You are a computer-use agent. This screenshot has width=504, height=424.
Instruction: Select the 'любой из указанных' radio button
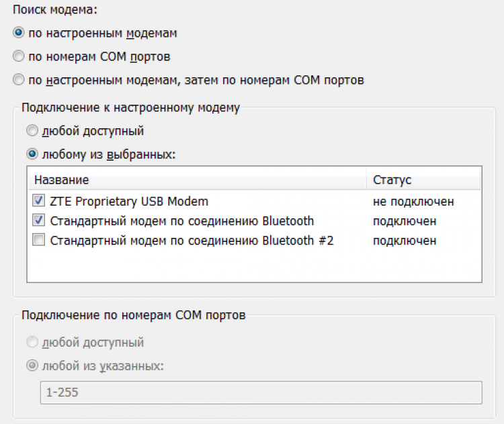coord(32,366)
